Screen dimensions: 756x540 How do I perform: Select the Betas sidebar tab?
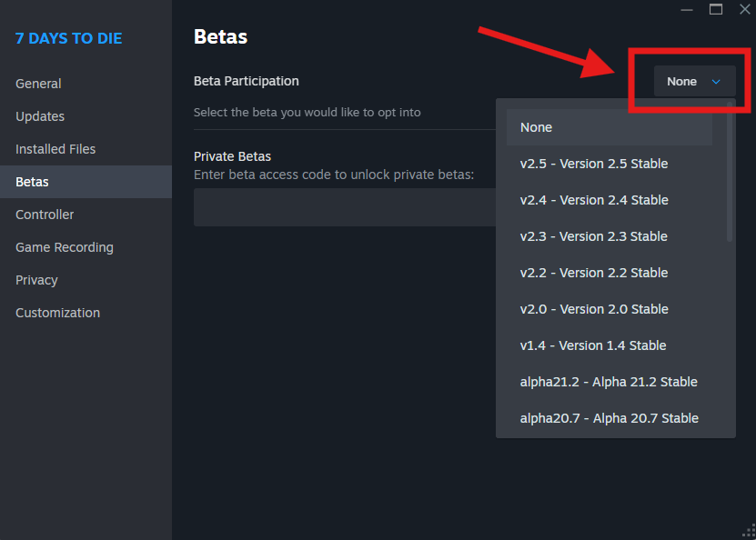click(86, 182)
